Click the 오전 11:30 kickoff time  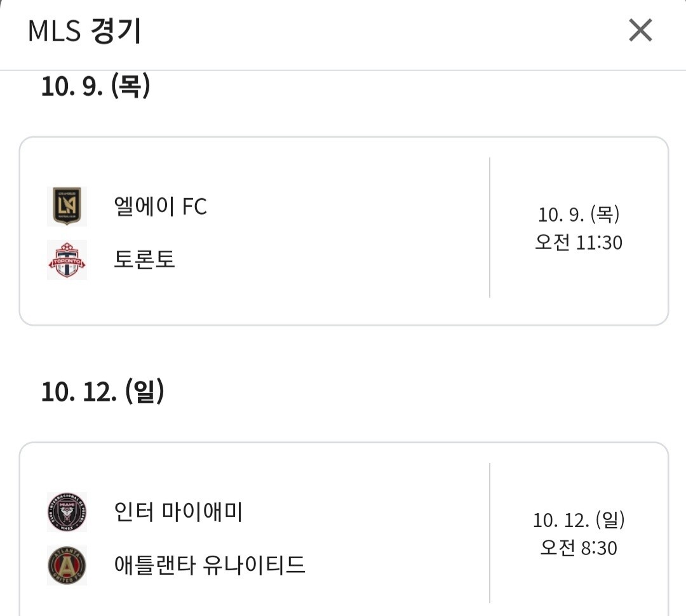coord(579,243)
